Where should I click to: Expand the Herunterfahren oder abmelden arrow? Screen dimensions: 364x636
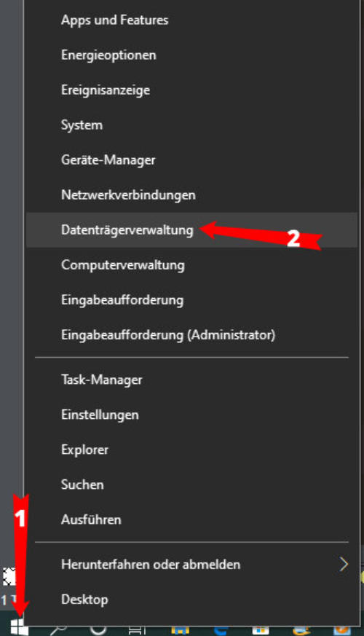[344, 564]
